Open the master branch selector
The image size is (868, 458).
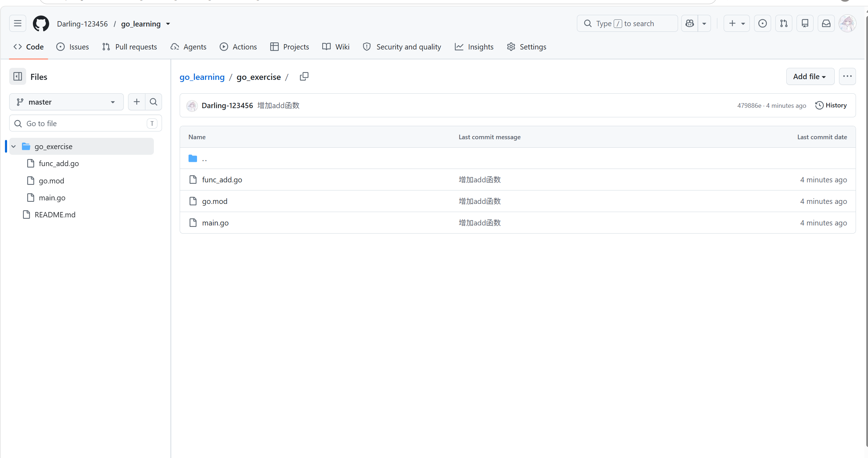coord(66,102)
